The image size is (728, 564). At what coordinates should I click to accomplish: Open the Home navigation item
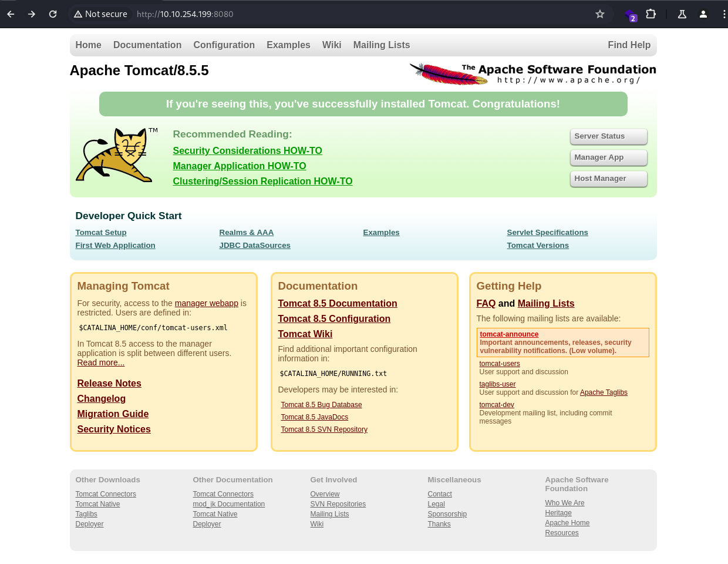(x=88, y=45)
